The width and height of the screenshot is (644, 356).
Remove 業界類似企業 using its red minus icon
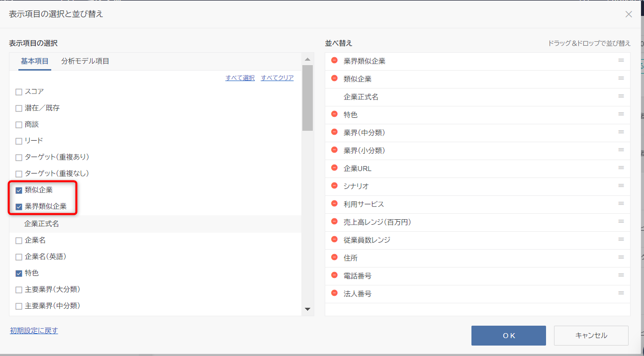point(334,61)
